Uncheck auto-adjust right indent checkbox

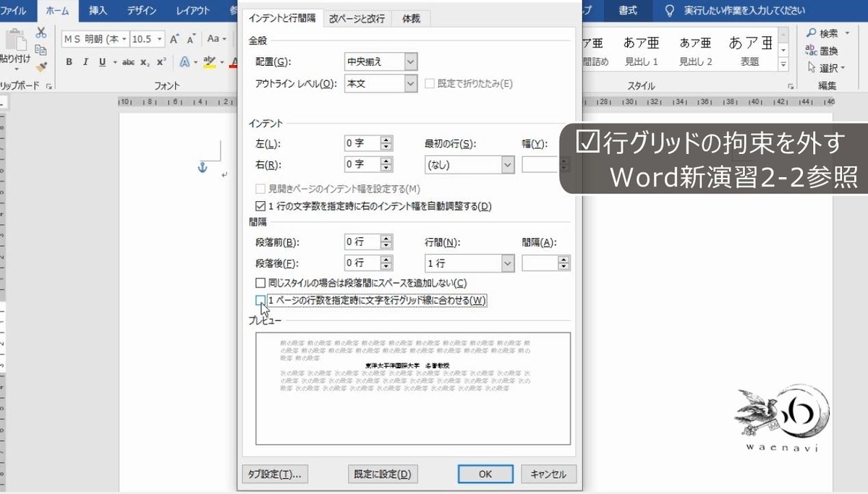point(260,206)
